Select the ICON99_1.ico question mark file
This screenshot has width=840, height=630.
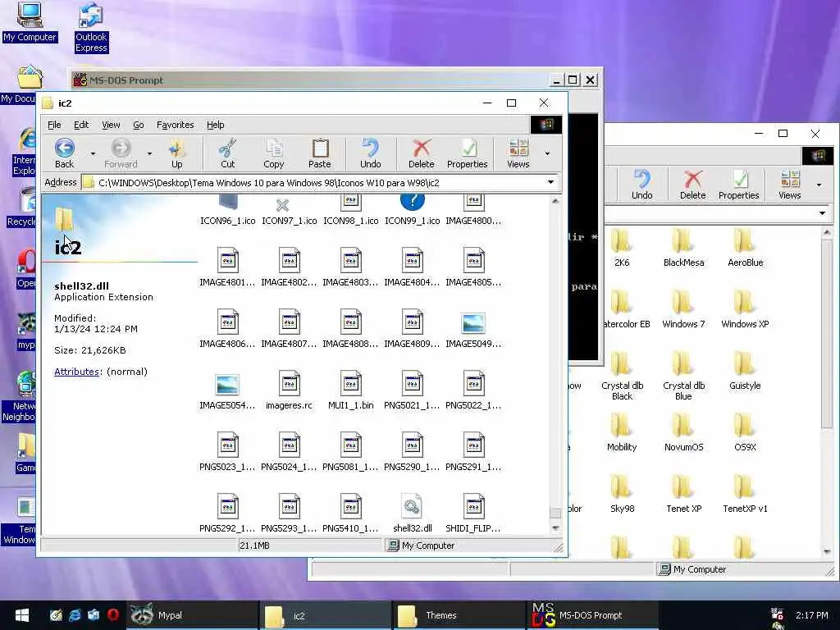tap(412, 202)
